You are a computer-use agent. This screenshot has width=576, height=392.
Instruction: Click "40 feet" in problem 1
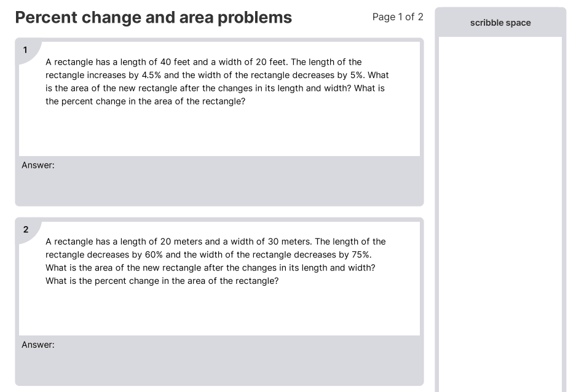point(175,62)
